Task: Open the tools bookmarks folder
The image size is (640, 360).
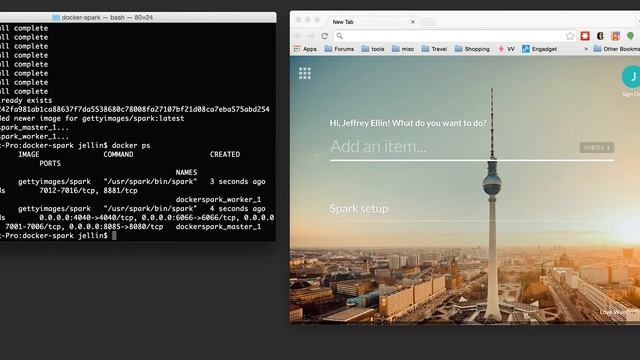Action: (x=373, y=49)
